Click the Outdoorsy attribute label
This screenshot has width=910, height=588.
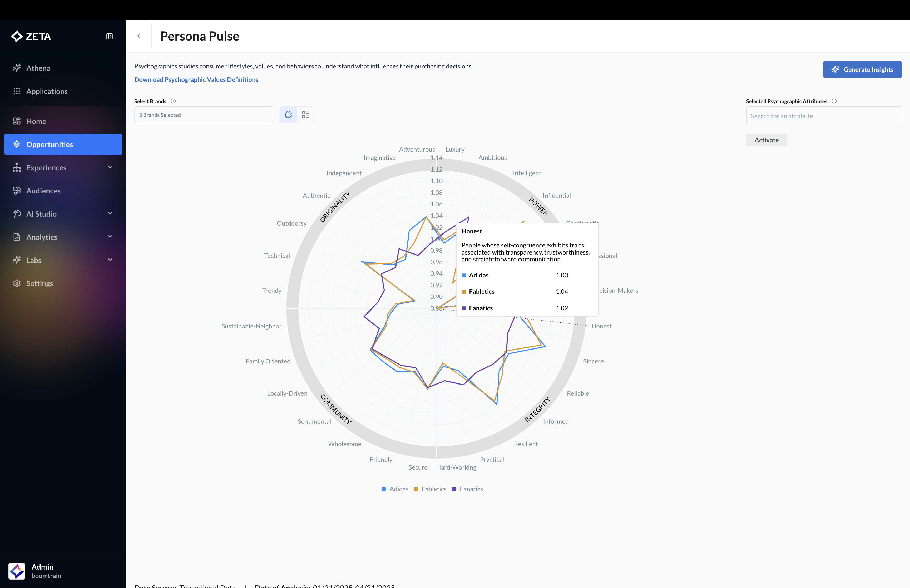tap(291, 223)
